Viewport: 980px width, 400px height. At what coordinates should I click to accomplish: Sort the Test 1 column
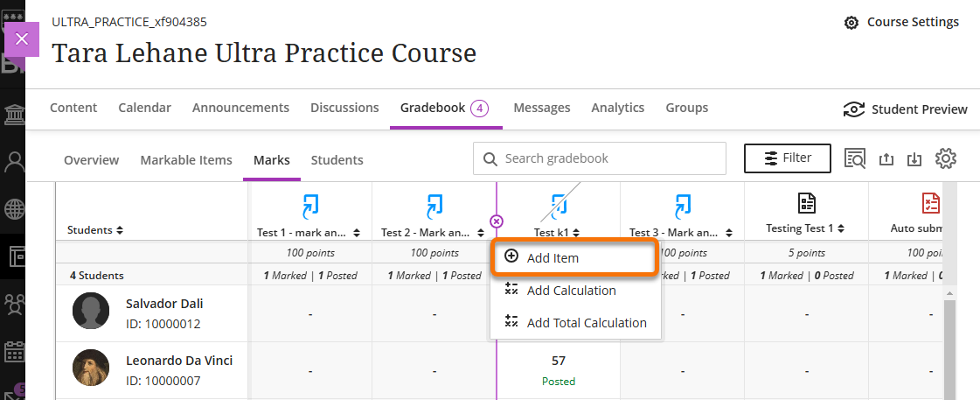357,233
